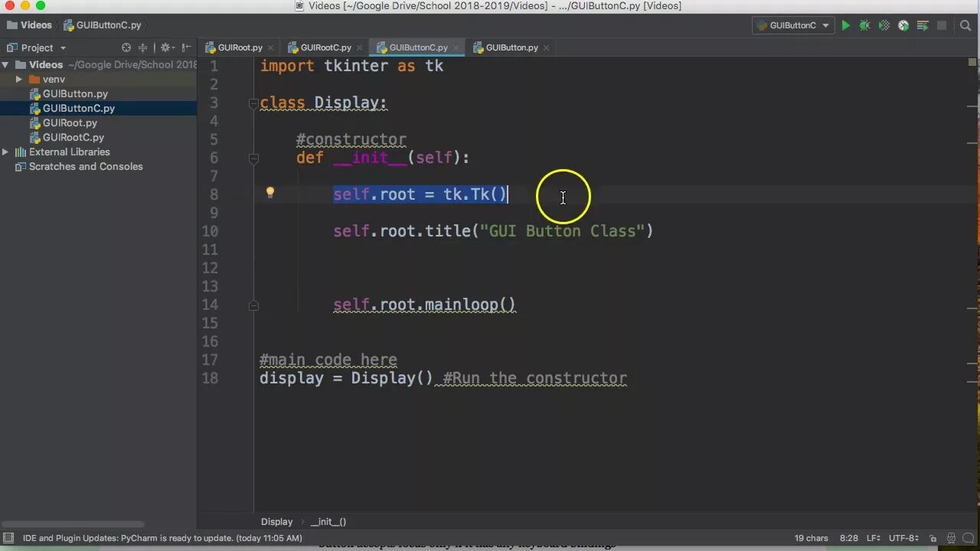980x551 pixels.
Task: Click the yellow intention light bulb
Action: pyautogui.click(x=269, y=193)
